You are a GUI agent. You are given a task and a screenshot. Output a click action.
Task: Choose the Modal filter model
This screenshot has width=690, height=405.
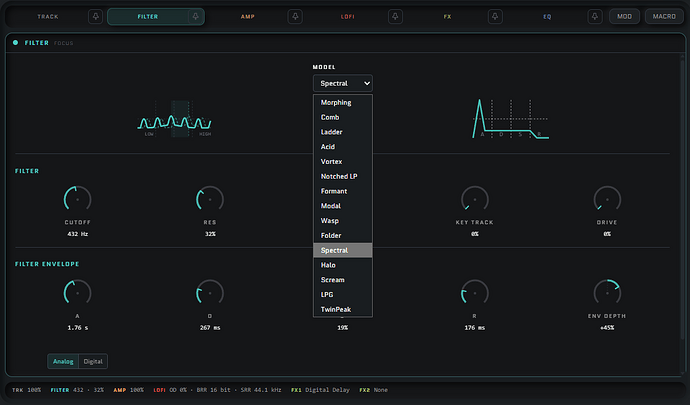(343, 206)
